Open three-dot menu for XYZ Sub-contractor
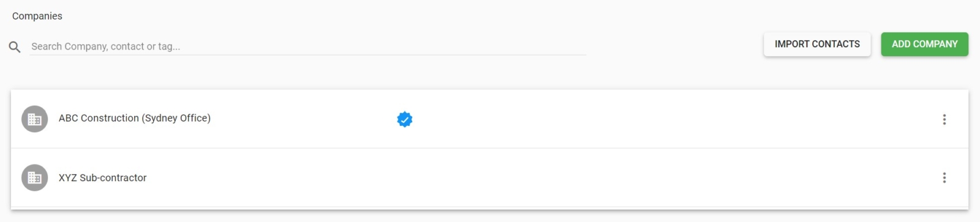The height and width of the screenshot is (222, 980). (944, 177)
